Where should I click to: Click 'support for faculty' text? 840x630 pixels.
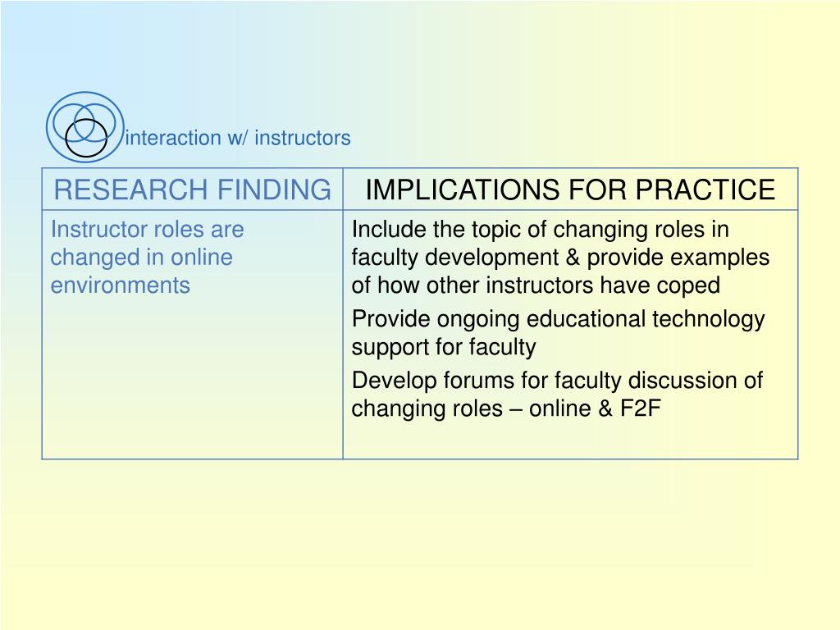coord(444,347)
